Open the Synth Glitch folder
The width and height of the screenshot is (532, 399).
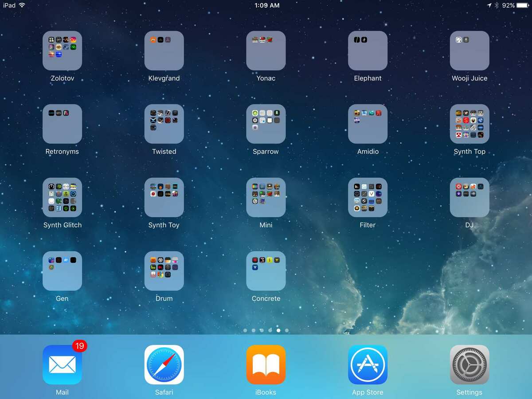[x=62, y=198]
